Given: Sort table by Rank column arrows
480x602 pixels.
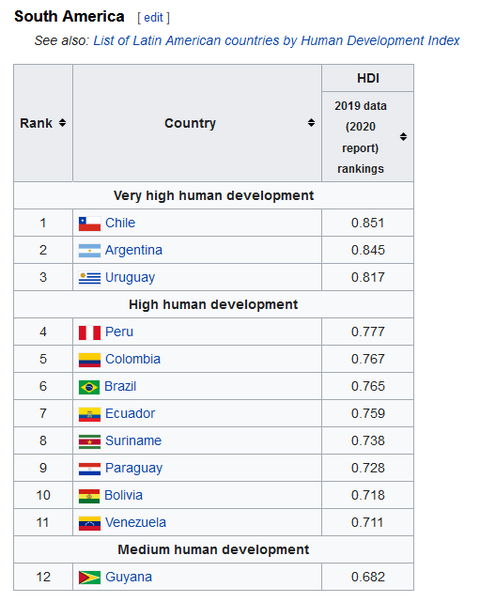Looking at the screenshot, I should [62, 123].
